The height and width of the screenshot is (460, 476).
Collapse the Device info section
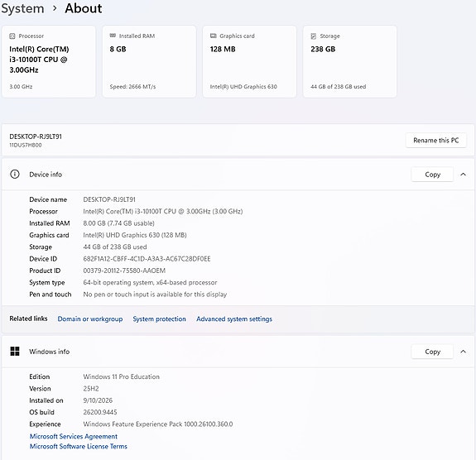click(463, 175)
